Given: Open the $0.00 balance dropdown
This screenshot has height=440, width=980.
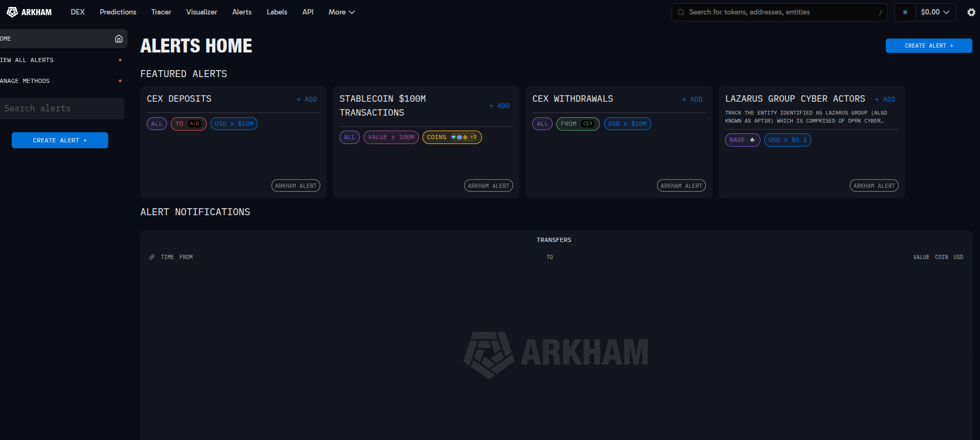Looking at the screenshot, I should (x=935, y=12).
